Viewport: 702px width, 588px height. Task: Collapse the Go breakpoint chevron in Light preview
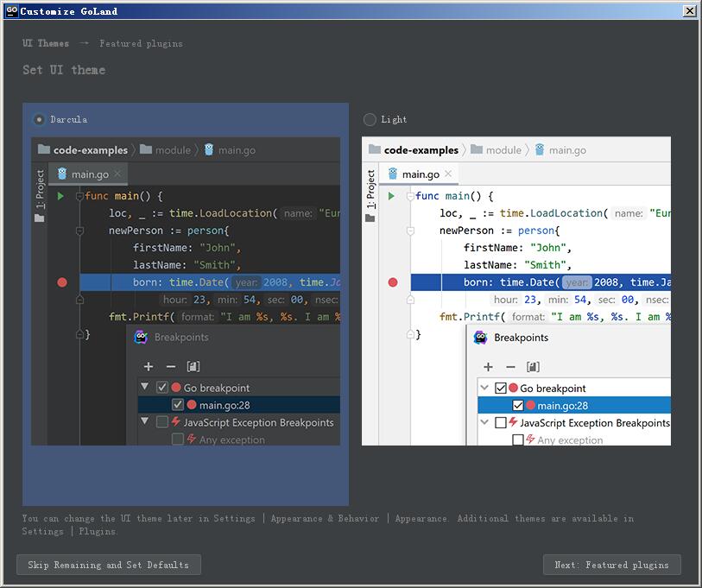pyautogui.click(x=484, y=387)
